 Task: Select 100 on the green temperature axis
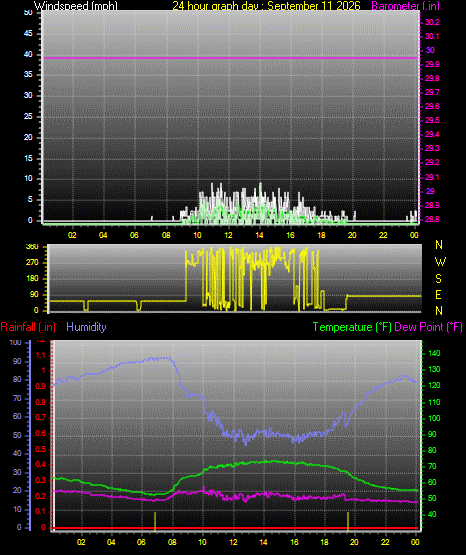pos(434,418)
